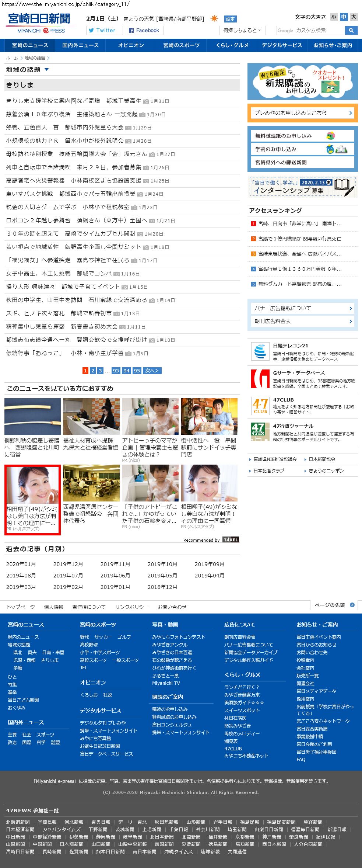Go to pagination page 2

click(x=93, y=371)
